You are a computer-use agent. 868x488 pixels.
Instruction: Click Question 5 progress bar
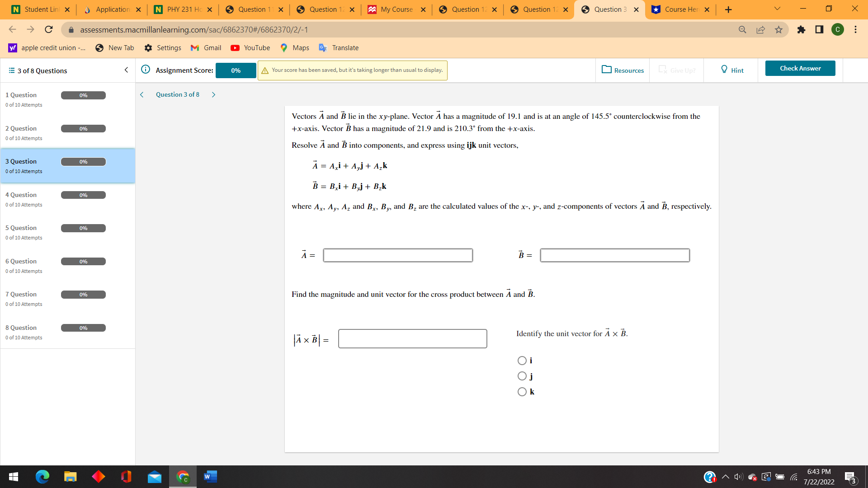[83, 228]
